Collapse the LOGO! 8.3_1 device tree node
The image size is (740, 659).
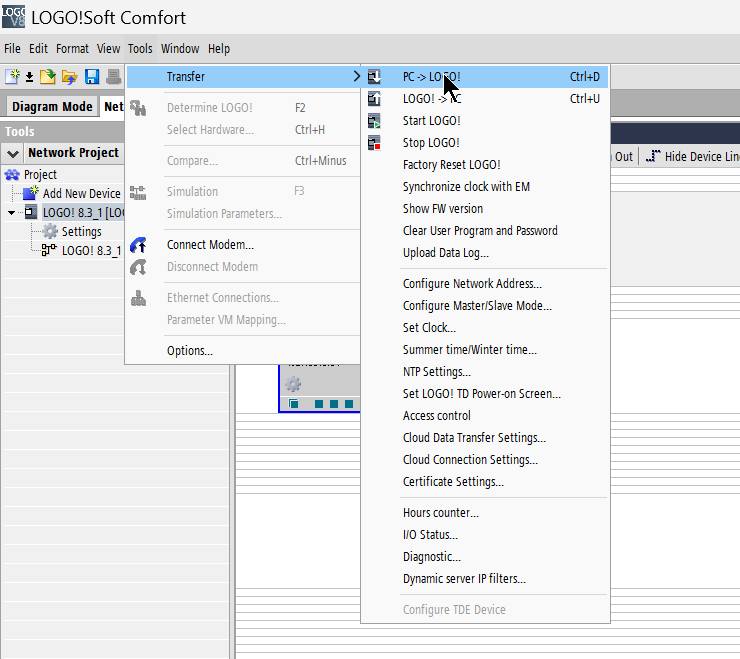pos(11,212)
